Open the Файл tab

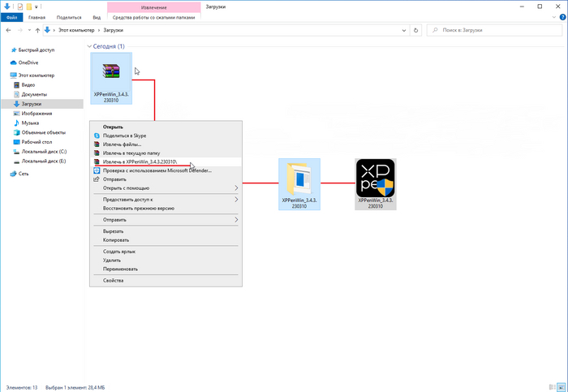pyautogui.click(x=11, y=17)
